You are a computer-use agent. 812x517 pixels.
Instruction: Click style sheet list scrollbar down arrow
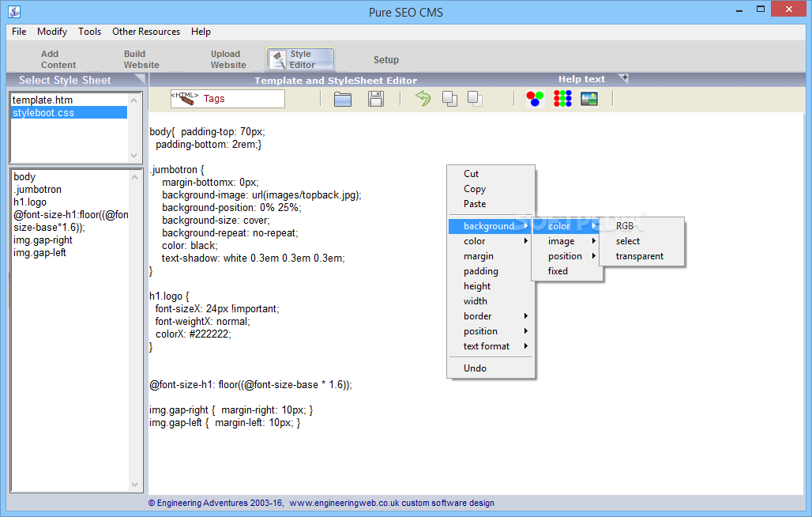click(134, 156)
